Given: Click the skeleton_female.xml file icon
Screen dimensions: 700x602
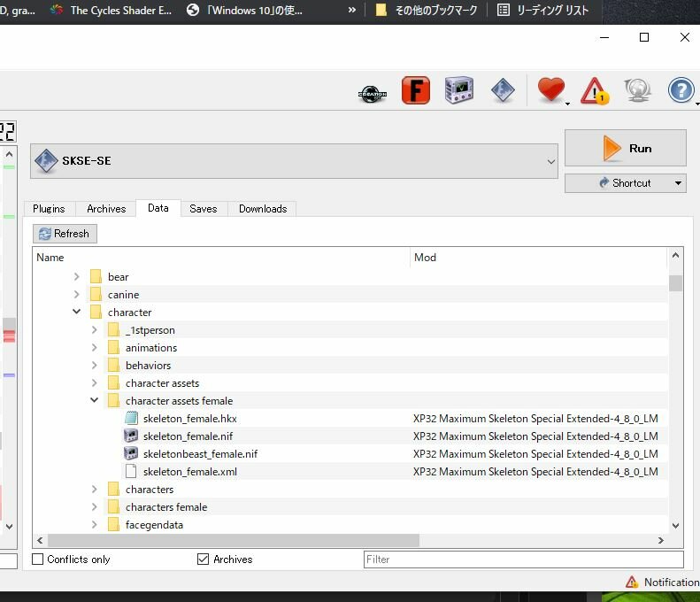Looking at the screenshot, I should point(131,471).
